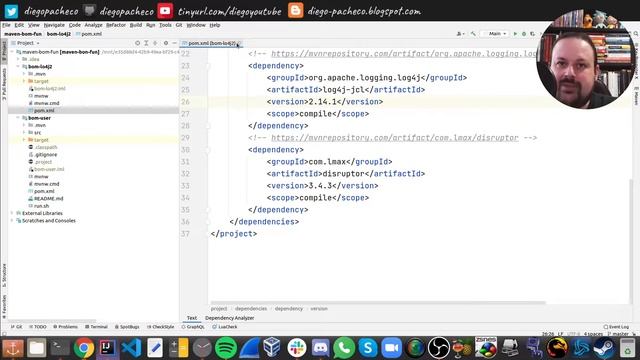The height and width of the screenshot is (360, 640).
Task: Click the build hammer icon in toolbar
Action: tap(473, 33)
